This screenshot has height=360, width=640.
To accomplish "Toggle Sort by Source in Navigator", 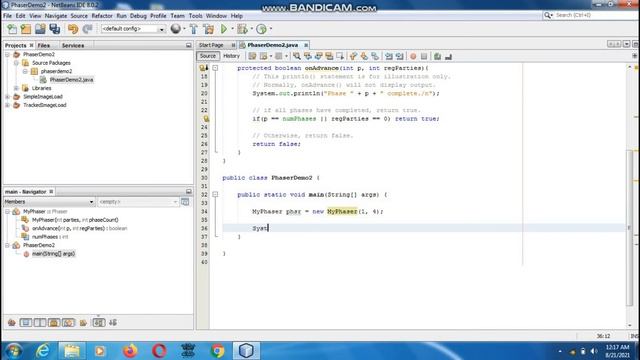I will [113, 323].
